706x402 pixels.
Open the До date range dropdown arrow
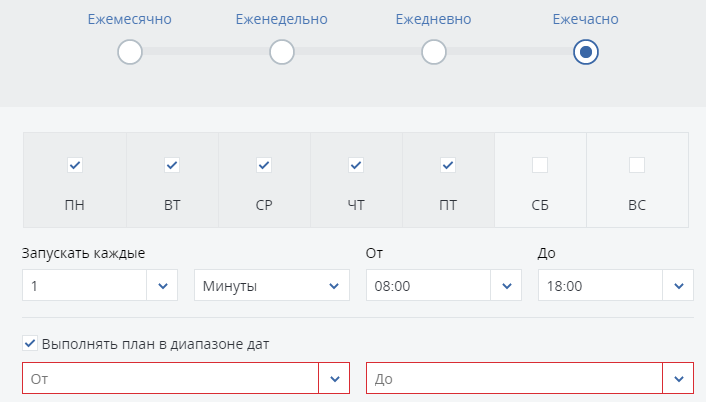pos(679,379)
